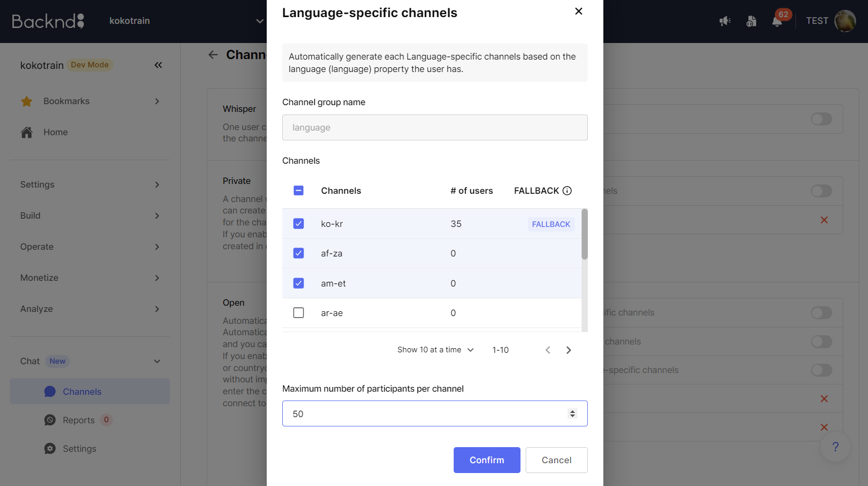Click the Confirm button
The height and width of the screenshot is (486, 868).
point(487,460)
